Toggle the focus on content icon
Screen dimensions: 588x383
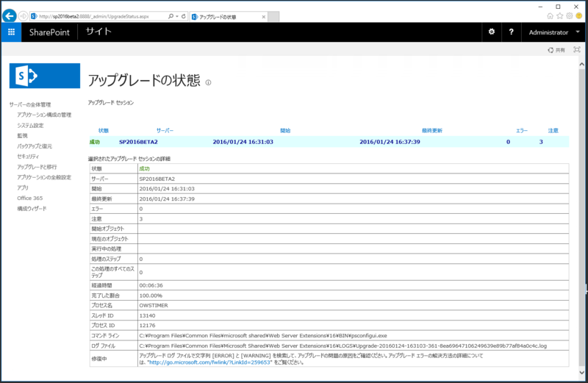pos(577,49)
